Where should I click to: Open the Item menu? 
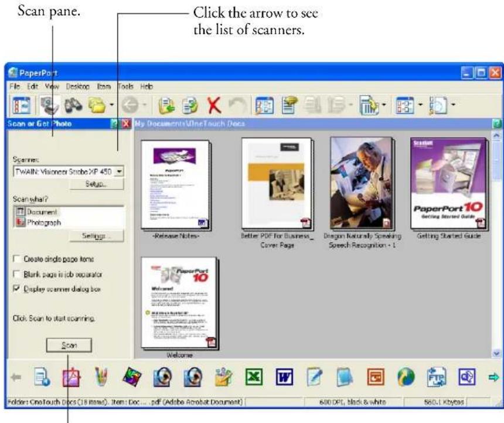(104, 86)
